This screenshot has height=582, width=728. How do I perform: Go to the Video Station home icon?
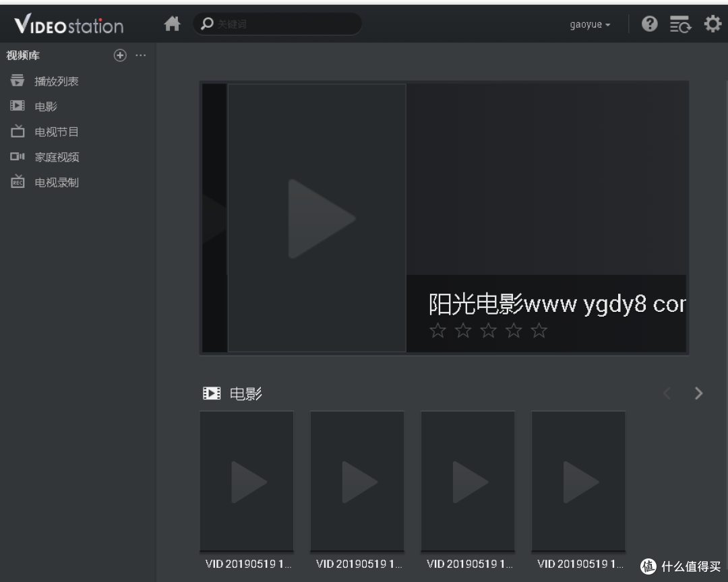pos(173,24)
